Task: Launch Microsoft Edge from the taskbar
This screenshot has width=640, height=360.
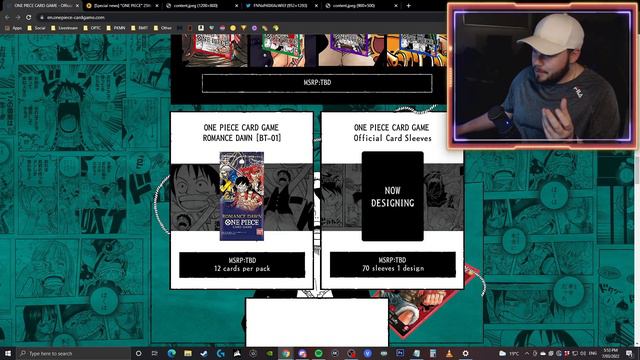Action: [171, 353]
